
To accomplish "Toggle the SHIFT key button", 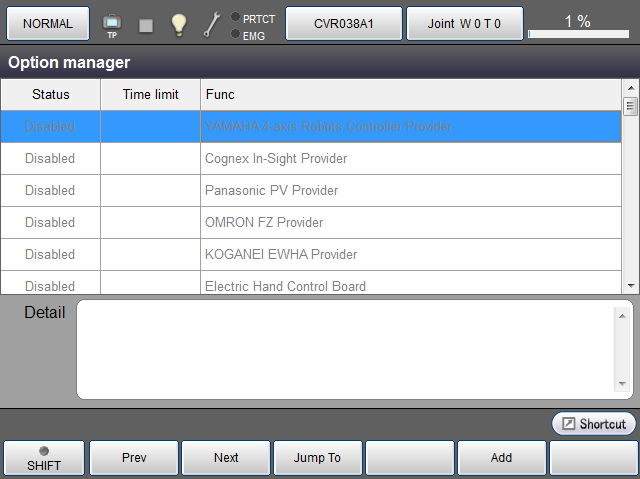I will [x=43, y=458].
